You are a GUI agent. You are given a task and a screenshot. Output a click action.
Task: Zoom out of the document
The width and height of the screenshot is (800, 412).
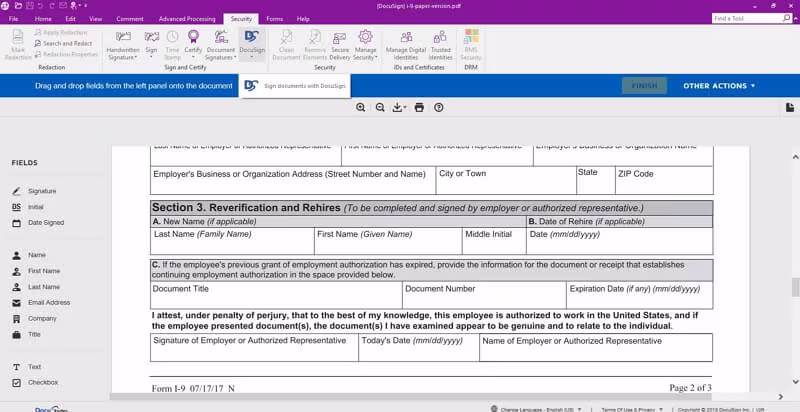(x=380, y=107)
